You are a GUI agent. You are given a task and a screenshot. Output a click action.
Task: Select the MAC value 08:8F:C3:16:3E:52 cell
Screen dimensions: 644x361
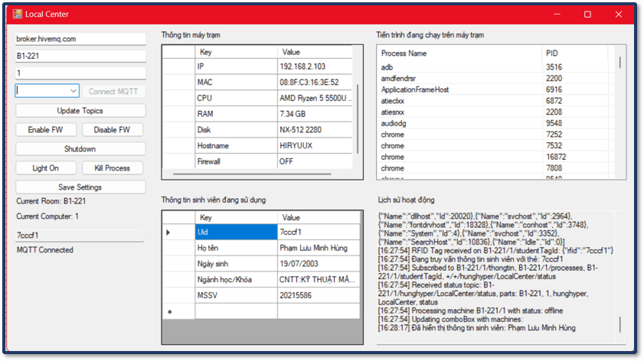[x=315, y=83]
